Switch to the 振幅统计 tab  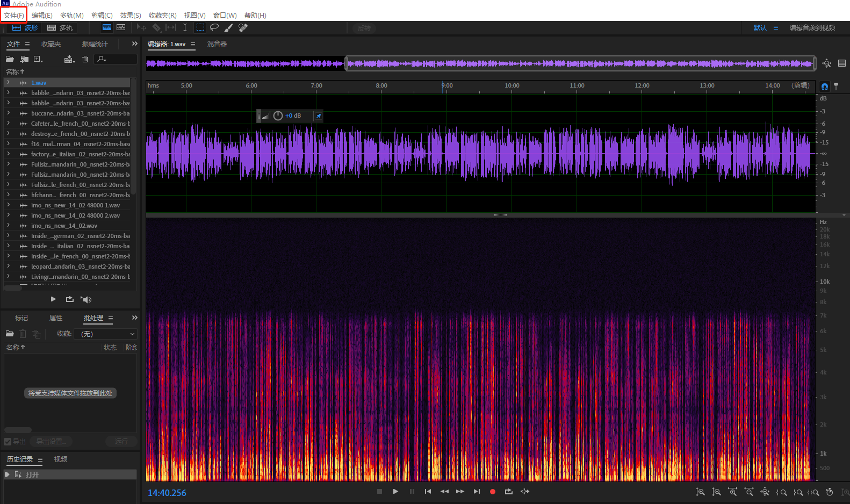[x=95, y=44]
